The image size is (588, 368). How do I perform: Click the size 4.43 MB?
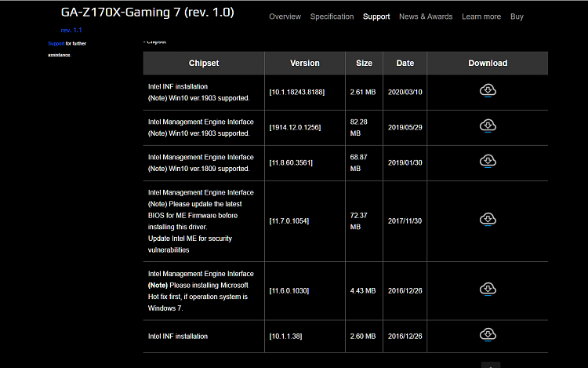[363, 291]
